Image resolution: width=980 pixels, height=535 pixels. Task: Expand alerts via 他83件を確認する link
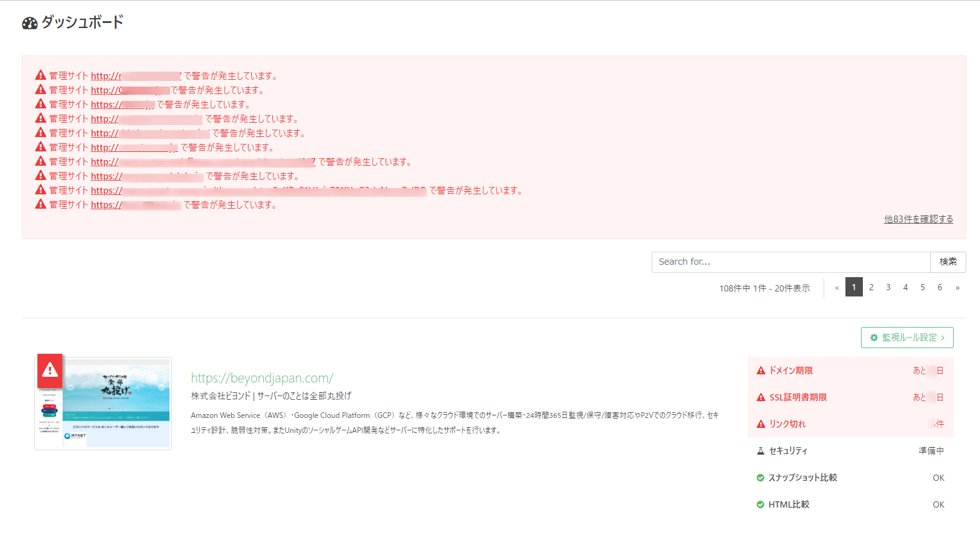point(918,219)
